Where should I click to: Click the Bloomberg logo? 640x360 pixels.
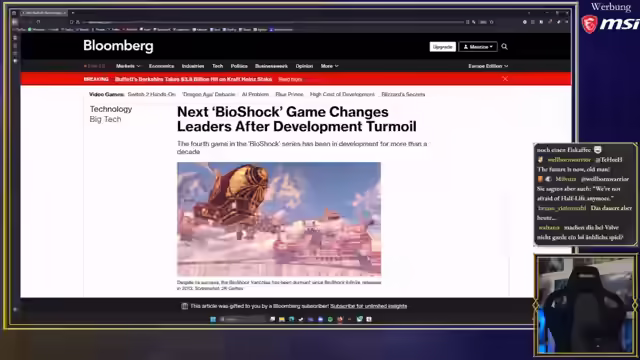click(x=118, y=46)
